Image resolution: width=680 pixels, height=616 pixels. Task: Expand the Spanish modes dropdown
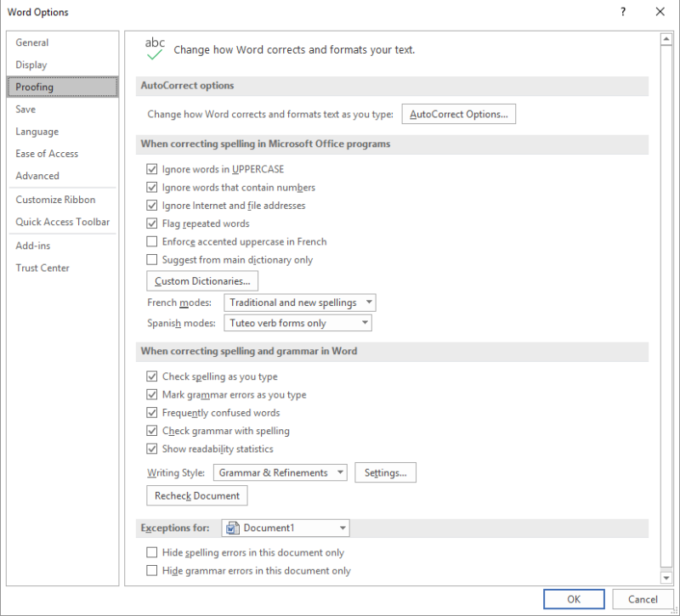point(297,323)
